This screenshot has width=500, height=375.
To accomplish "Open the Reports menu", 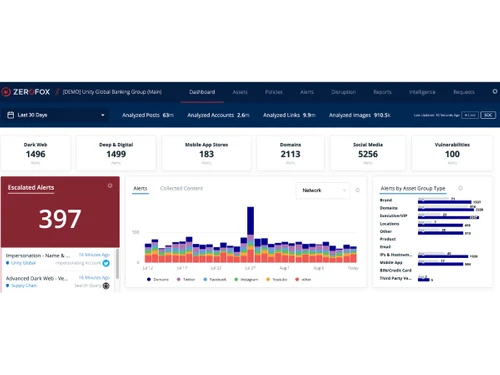I will click(x=382, y=92).
